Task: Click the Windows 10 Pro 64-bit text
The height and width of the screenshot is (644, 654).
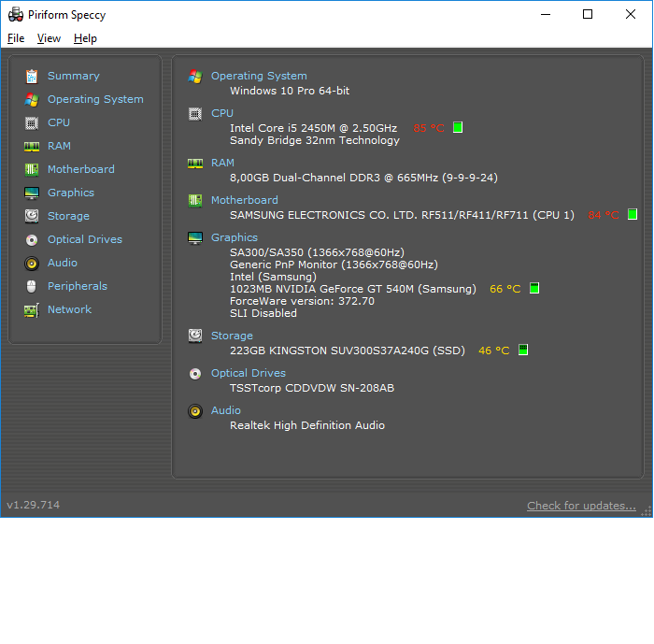Action: [290, 91]
